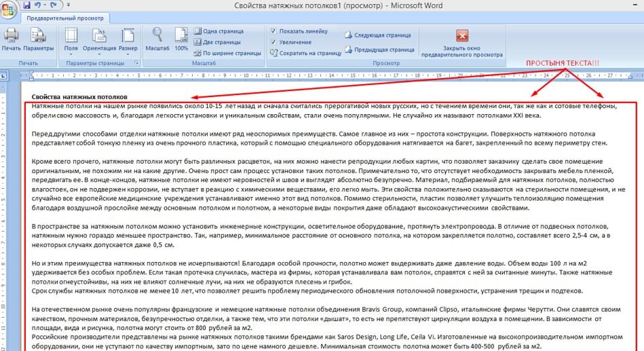Go to Следующая страница
644x351 pixels.
[x=378, y=35]
